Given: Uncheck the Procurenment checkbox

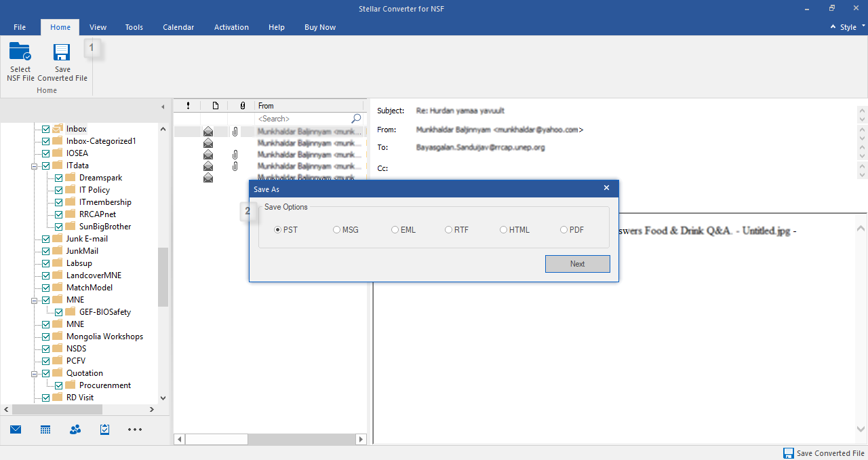Looking at the screenshot, I should click(59, 385).
